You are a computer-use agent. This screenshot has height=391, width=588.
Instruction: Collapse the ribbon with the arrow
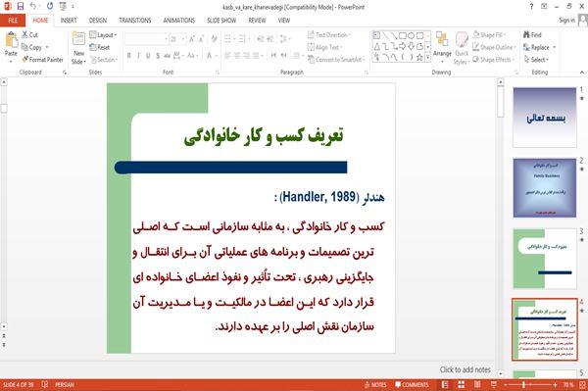(x=582, y=72)
